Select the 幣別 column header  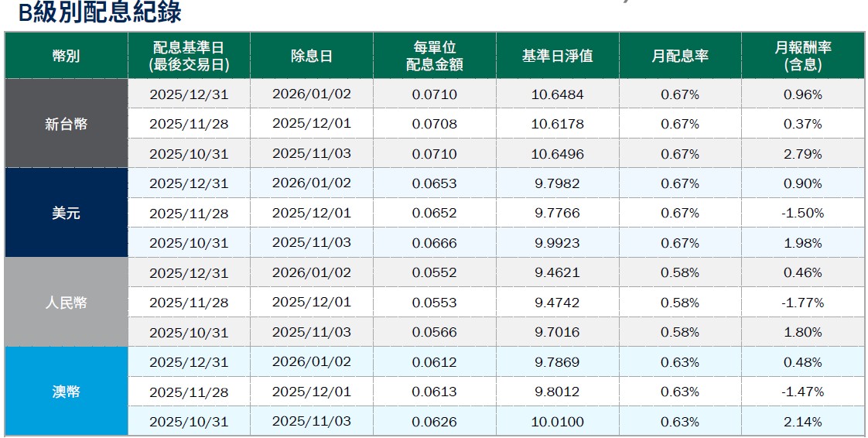(66, 56)
